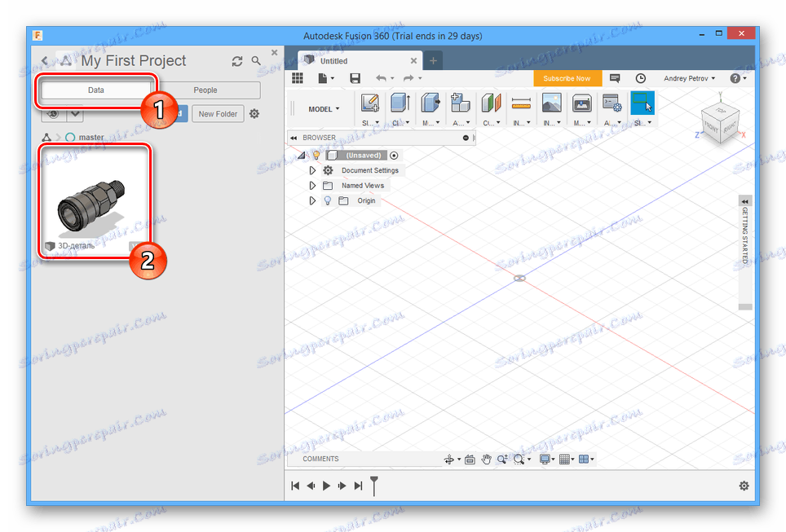This screenshot has width=786, height=532.
Task: Activate the Pan hand tool
Action: [x=486, y=459]
